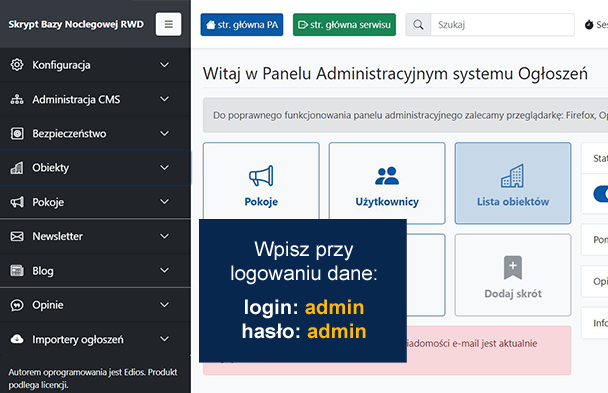This screenshot has height=393, width=608.
Task: Expand the Blog chevron
Action: click(165, 271)
